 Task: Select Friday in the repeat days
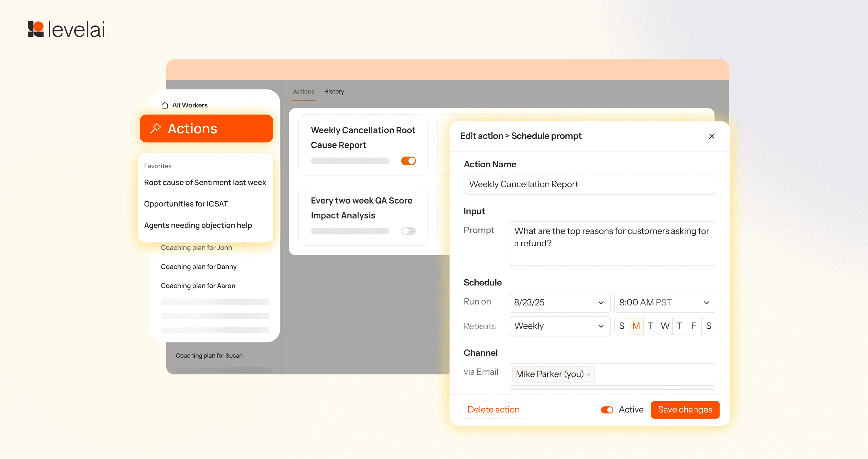pos(694,326)
